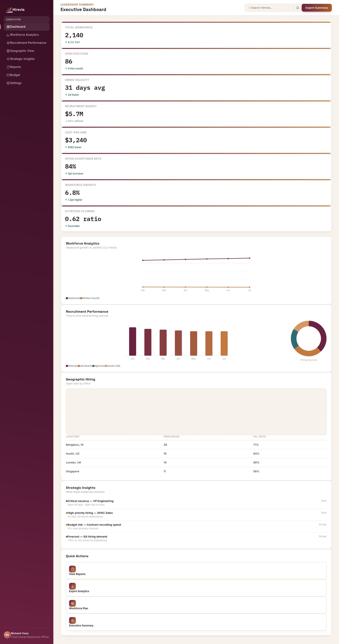339x644 pixels.
Task: Click the Export Summary button
Action: tap(317, 8)
